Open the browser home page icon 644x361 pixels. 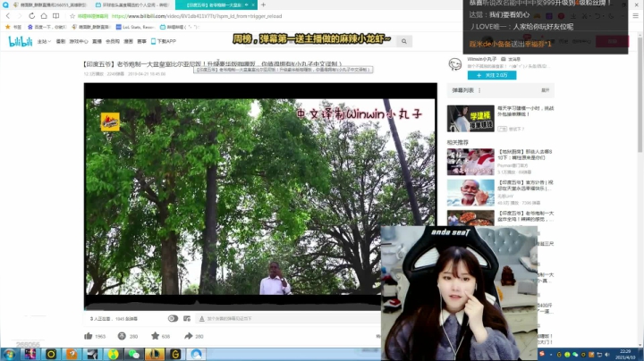(44, 16)
